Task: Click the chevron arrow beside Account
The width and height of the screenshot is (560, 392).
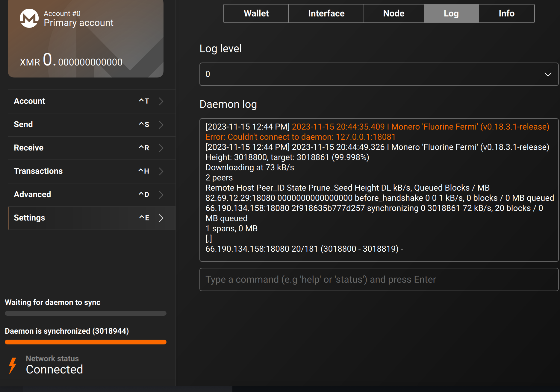Action: 161,101
